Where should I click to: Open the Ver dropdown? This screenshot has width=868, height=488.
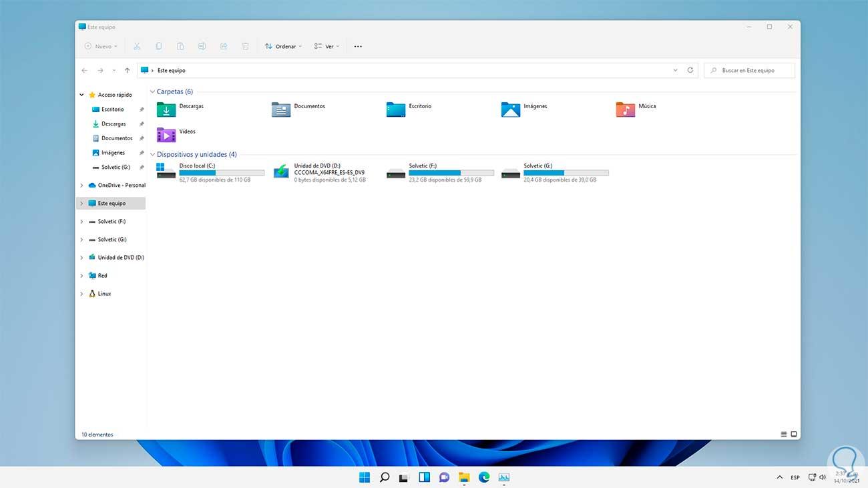click(x=327, y=46)
